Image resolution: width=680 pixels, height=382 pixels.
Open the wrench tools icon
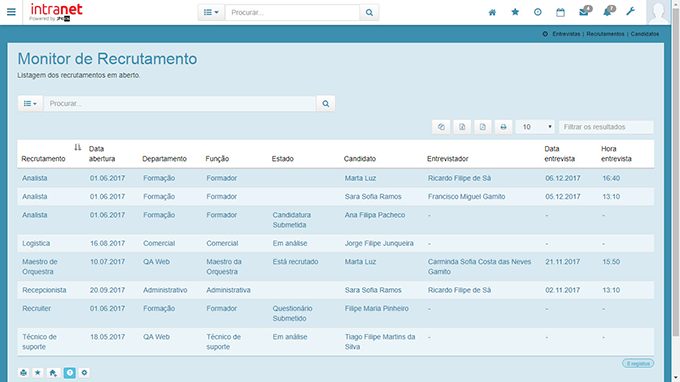(631, 12)
